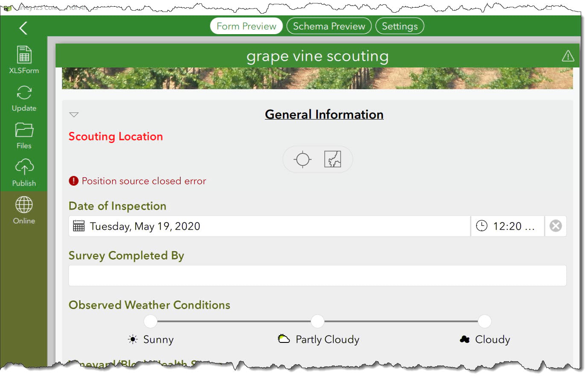Open the XLSForm spreadsheet
The width and height of the screenshot is (588, 380).
tap(24, 59)
